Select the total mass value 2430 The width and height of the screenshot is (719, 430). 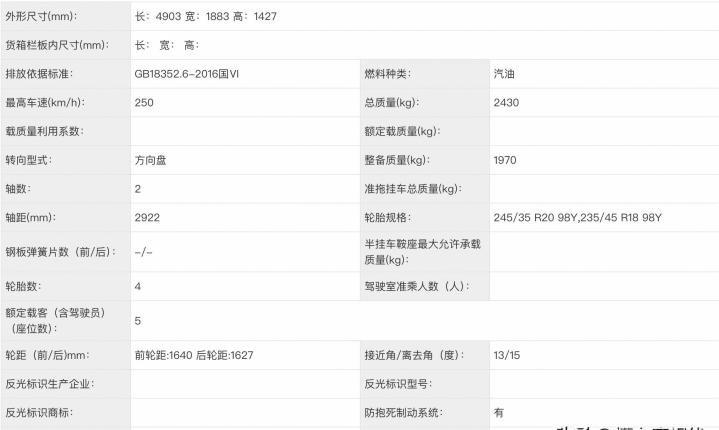point(506,102)
